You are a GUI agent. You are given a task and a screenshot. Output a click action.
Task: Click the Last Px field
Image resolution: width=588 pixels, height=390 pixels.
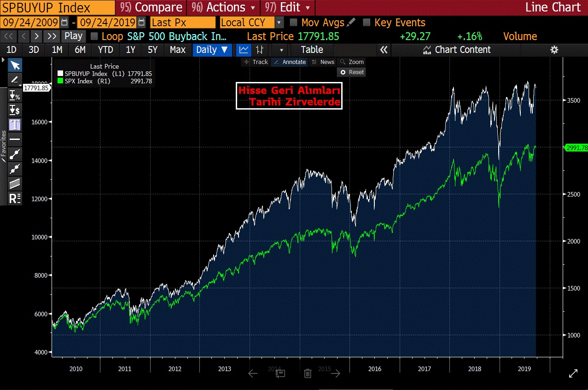click(183, 22)
